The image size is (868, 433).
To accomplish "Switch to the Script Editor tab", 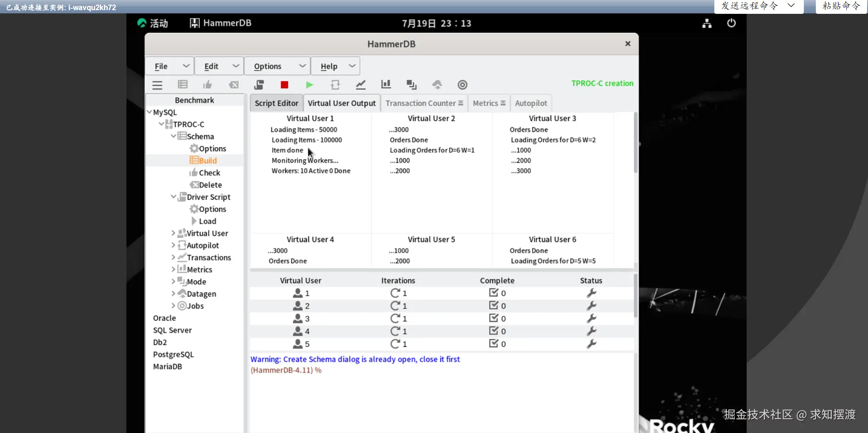I will [x=276, y=103].
